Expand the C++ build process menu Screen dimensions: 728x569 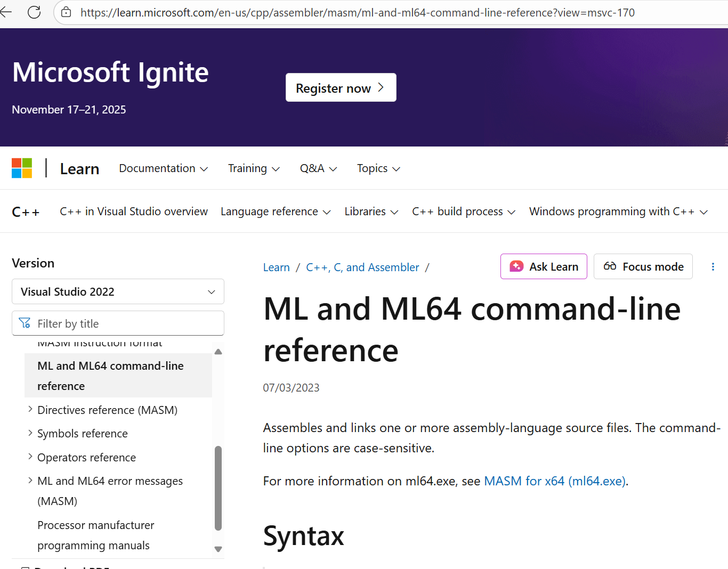[x=464, y=212]
